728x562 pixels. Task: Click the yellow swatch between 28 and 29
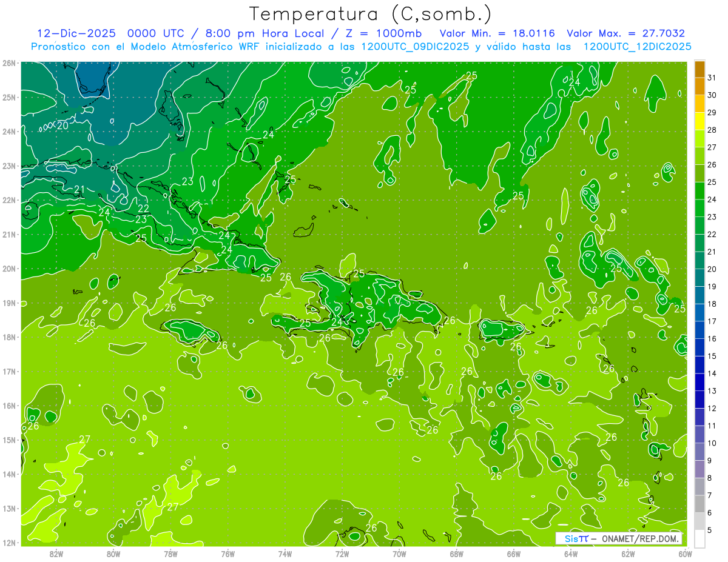699,121
